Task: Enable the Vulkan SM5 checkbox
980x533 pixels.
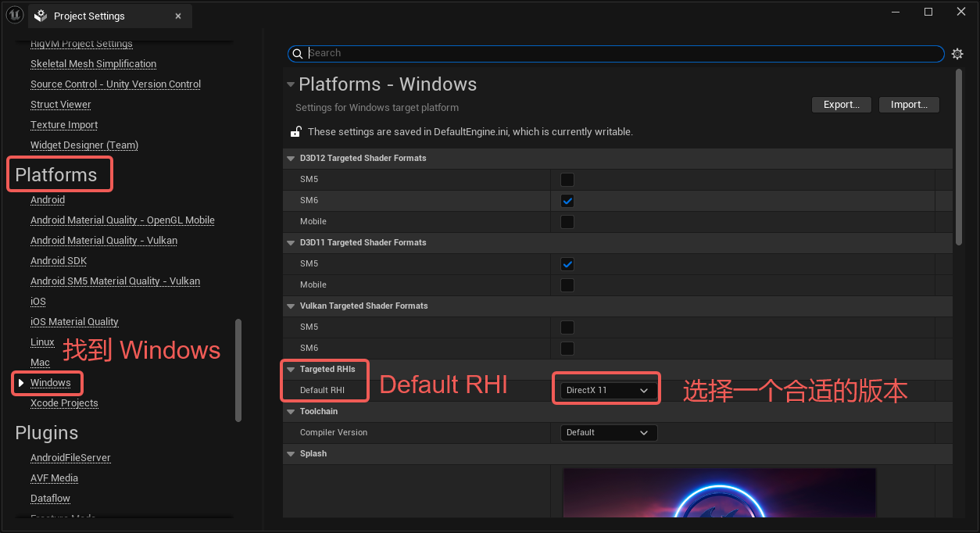Action: (567, 327)
